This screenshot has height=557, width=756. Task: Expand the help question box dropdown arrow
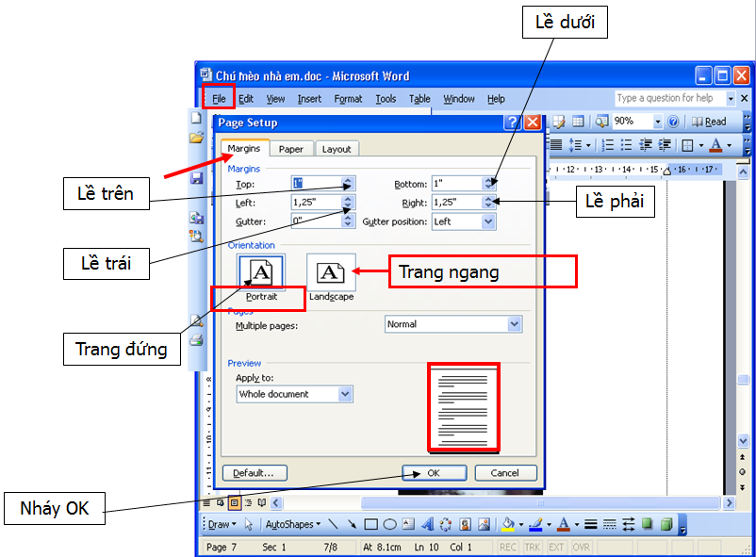(x=731, y=98)
